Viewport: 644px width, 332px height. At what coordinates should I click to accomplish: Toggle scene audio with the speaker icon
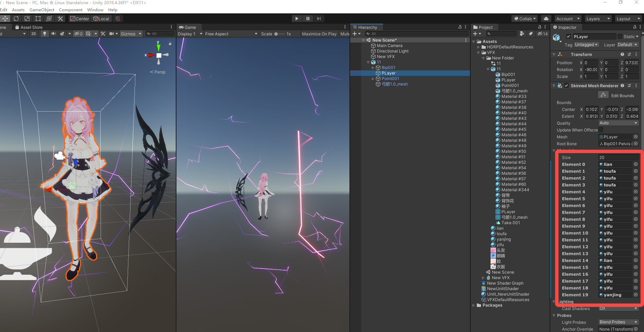(x=53, y=34)
